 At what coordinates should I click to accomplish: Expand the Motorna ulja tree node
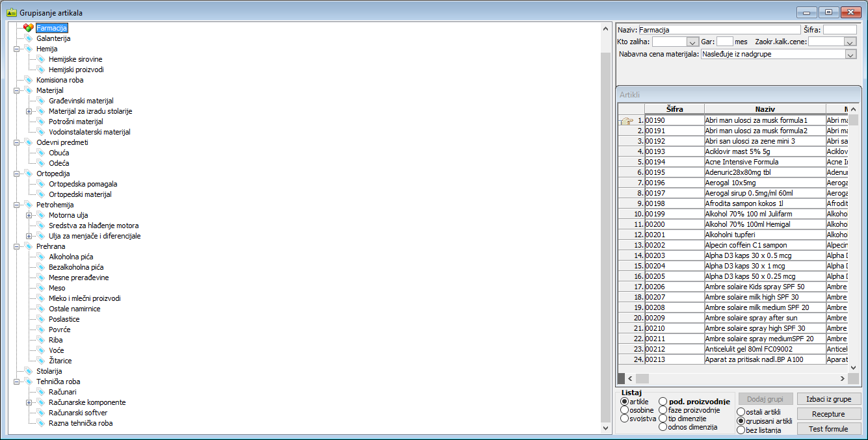[29, 215]
